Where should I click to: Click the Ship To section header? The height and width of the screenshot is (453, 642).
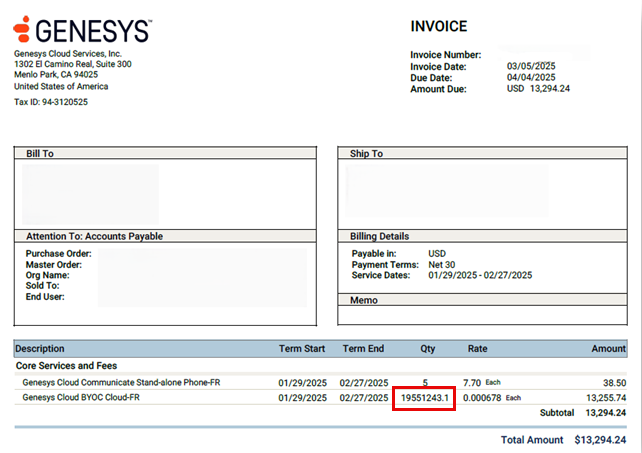pos(364,154)
